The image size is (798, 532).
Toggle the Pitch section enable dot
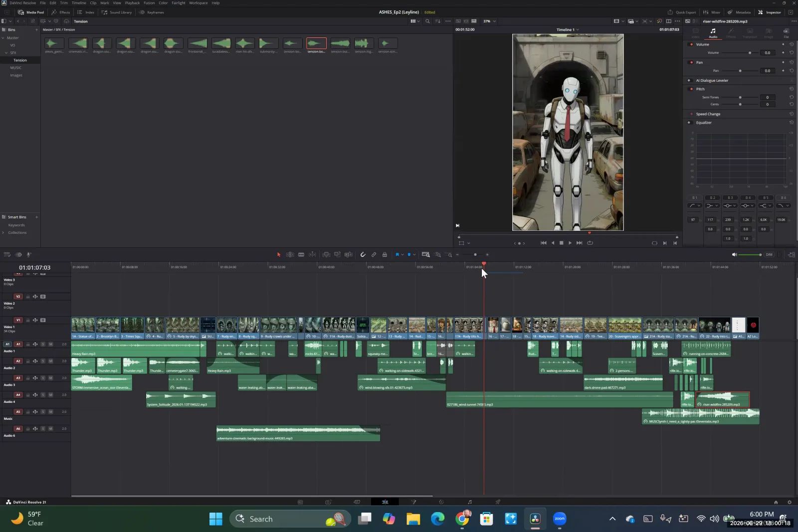pos(691,89)
